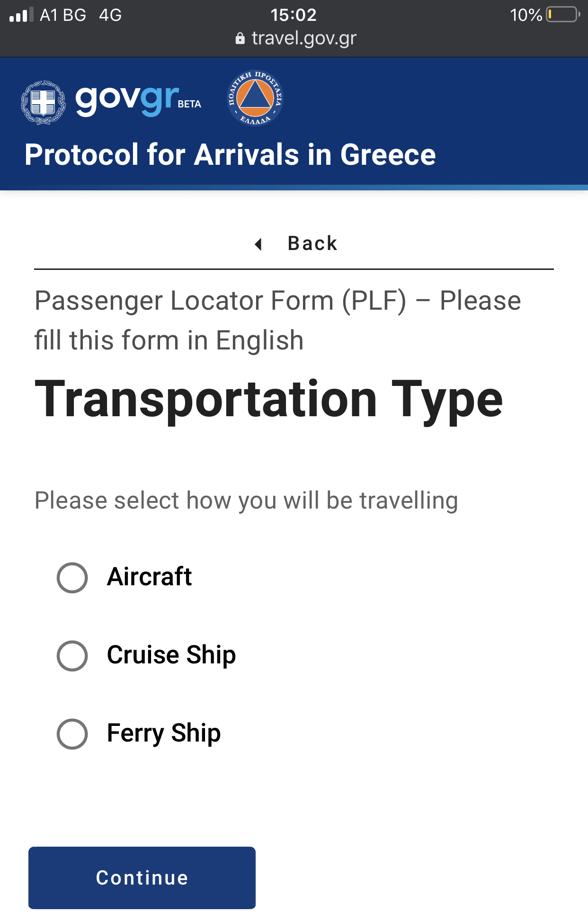Pick the Ferry Ship radio button
Screen dimensions: 588x912
coord(72,734)
